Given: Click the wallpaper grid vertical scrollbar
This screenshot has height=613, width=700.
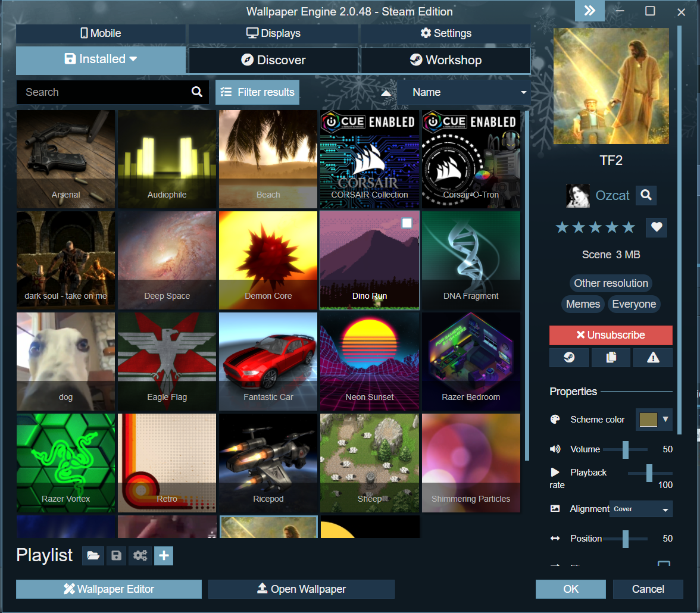Looking at the screenshot, I should (527, 286).
